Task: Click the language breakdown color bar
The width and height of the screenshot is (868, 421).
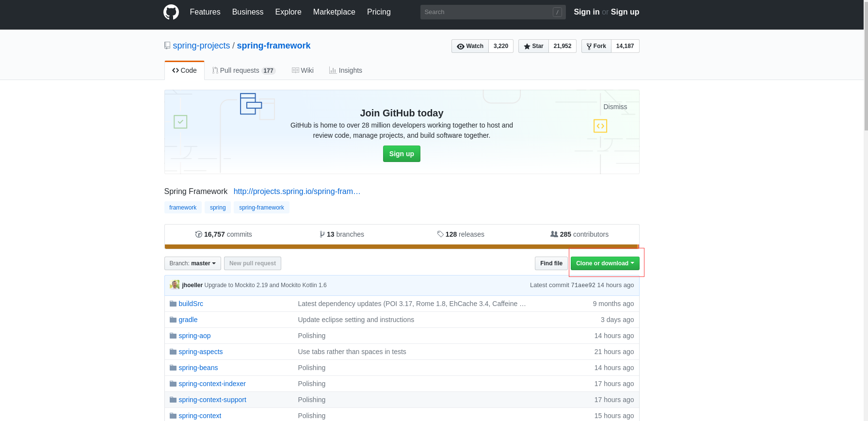Action: (402, 246)
